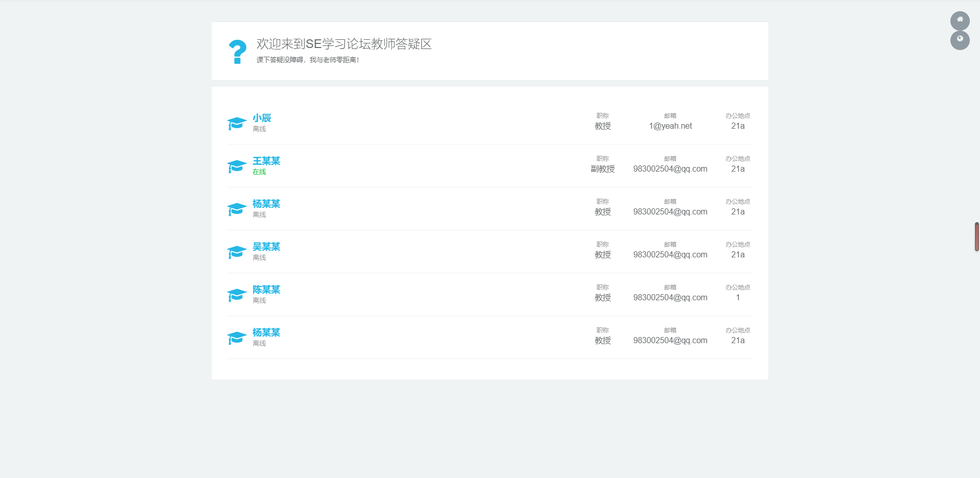
Task: Click the round home icon button
Action: tap(960, 21)
